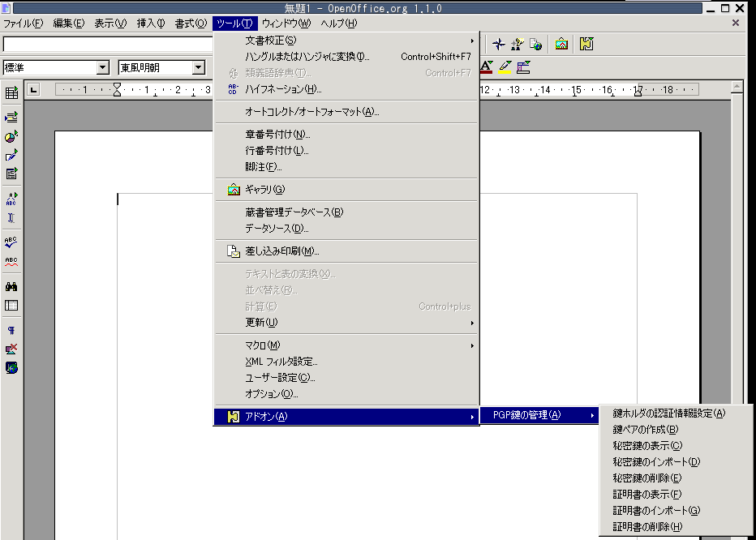This screenshot has width=756, height=540.
Task: Click the paragraph background color icon
Action: pyautogui.click(x=524, y=67)
